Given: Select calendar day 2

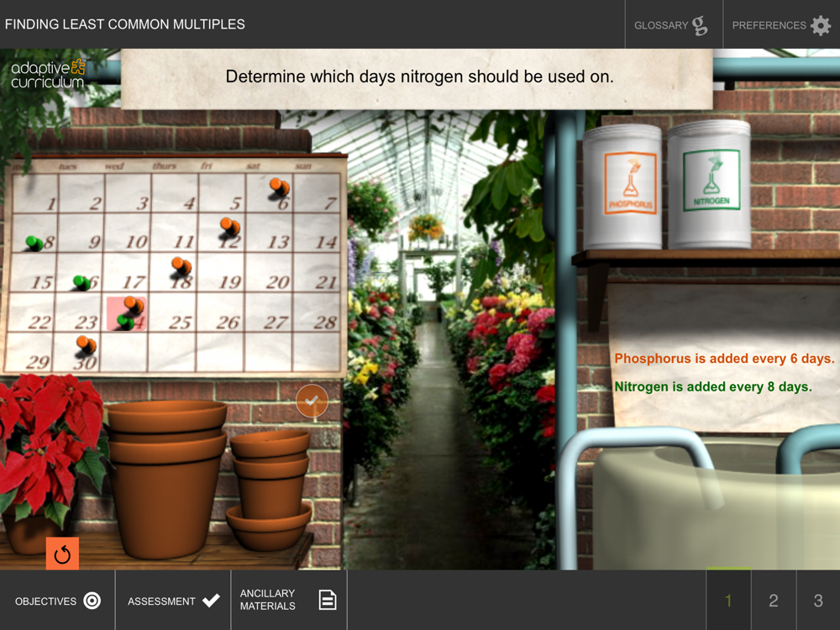Looking at the screenshot, I should click(x=81, y=193).
